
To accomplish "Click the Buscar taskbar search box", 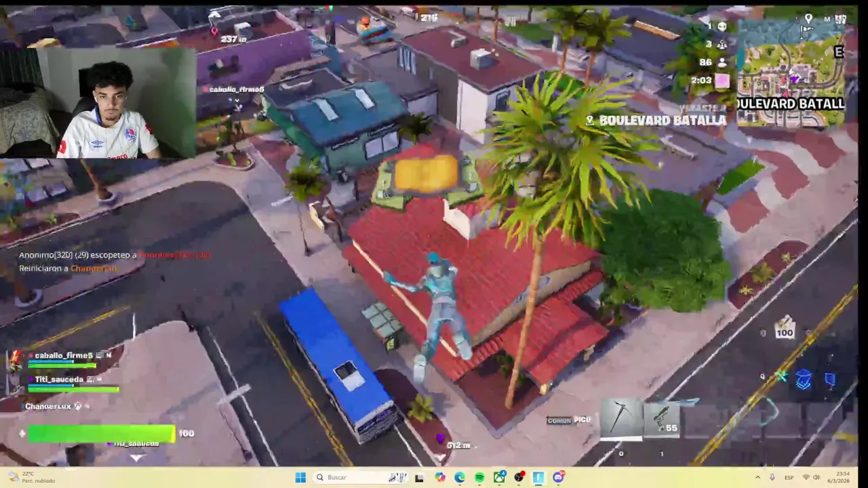I will pyautogui.click(x=359, y=477).
